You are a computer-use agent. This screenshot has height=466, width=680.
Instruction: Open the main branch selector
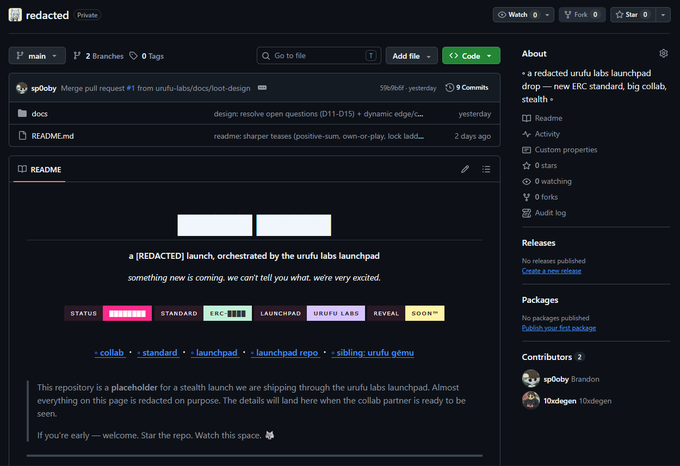click(37, 55)
